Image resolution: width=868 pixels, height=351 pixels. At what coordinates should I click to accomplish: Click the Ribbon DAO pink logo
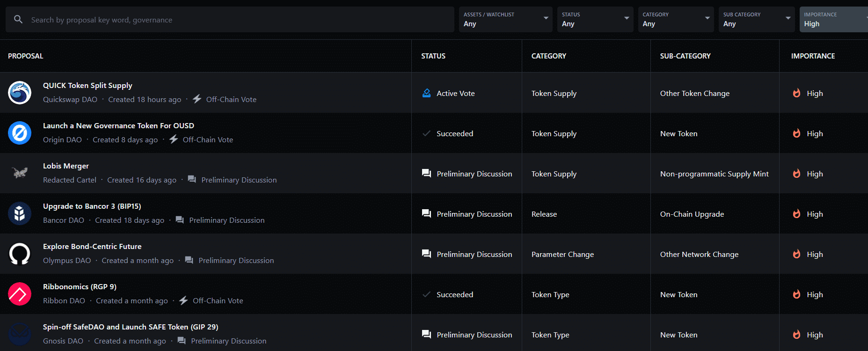20,294
